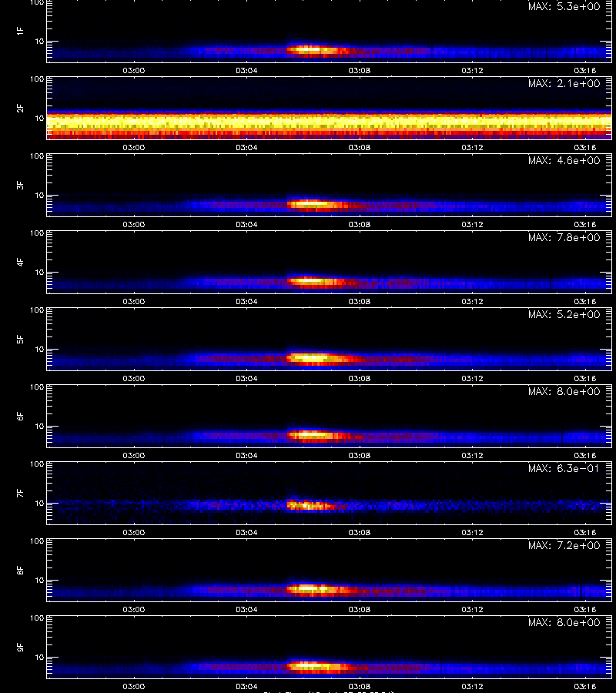The image size is (616, 693).
Task: Select the MAX: 7.8e+00 readout
Action: pos(564,237)
